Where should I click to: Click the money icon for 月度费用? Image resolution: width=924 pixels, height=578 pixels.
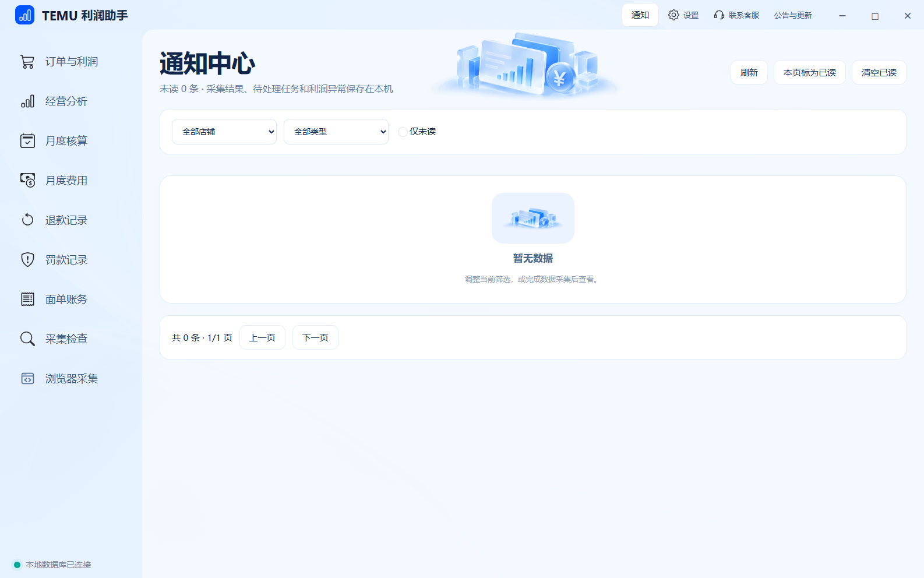pyautogui.click(x=27, y=181)
